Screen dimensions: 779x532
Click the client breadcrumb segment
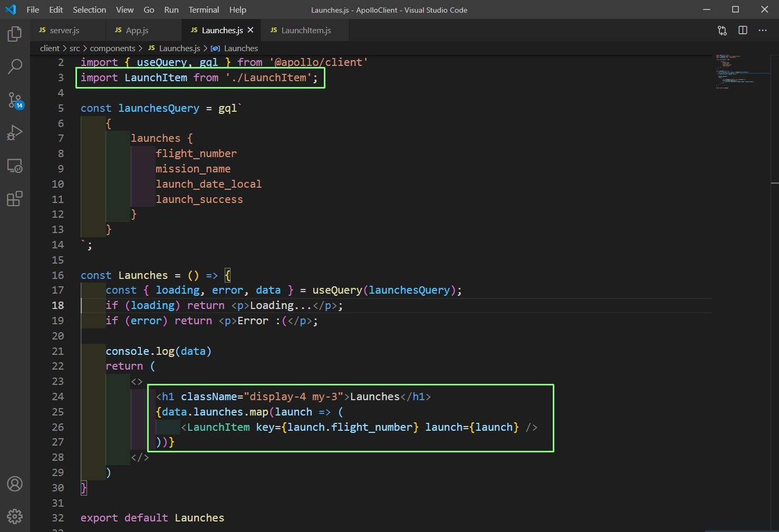tap(50, 49)
